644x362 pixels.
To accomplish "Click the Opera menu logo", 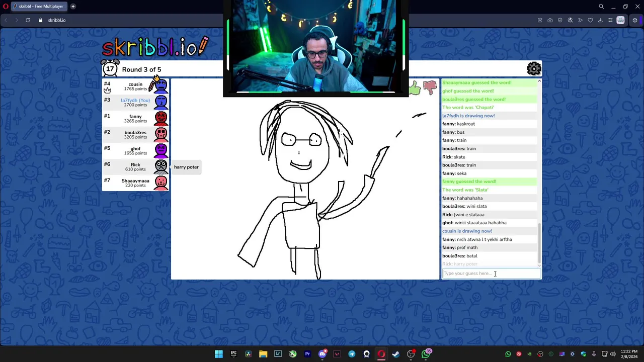I will [x=6, y=7].
